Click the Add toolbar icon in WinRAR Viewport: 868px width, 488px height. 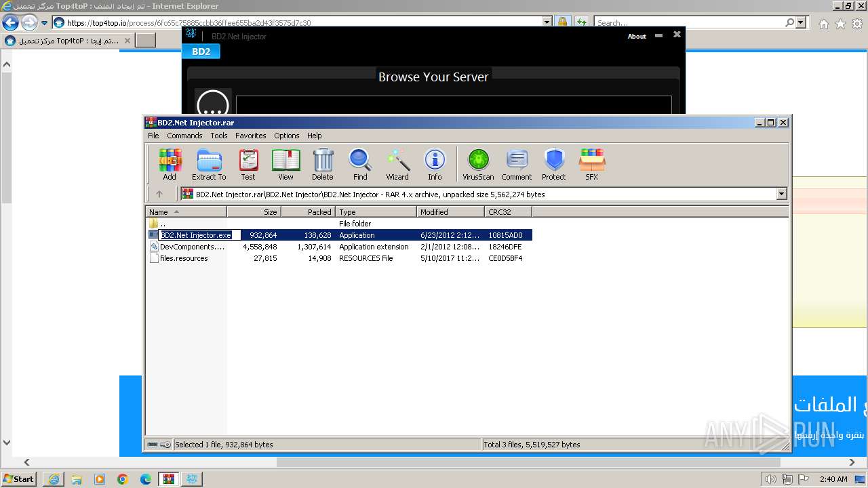click(x=170, y=165)
